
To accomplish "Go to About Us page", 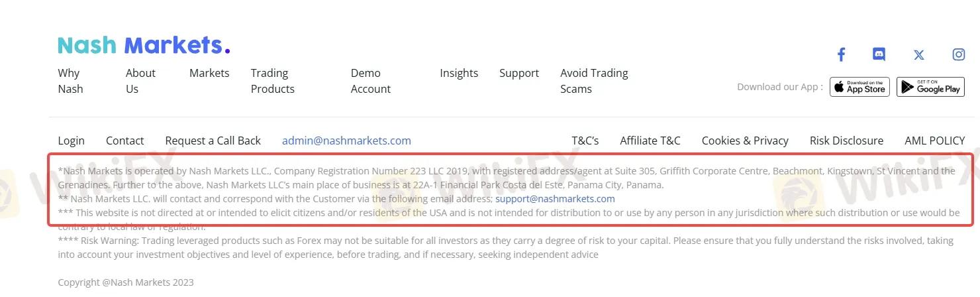I will (x=140, y=81).
